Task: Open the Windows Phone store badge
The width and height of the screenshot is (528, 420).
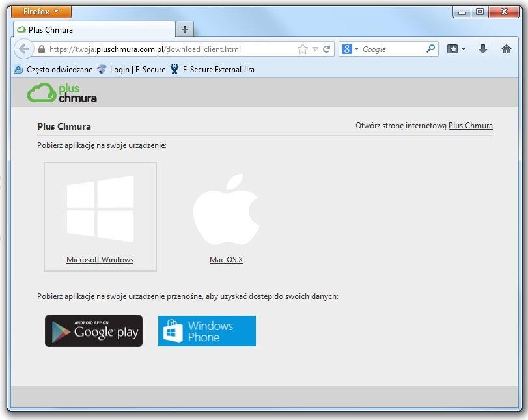Action: click(x=207, y=331)
